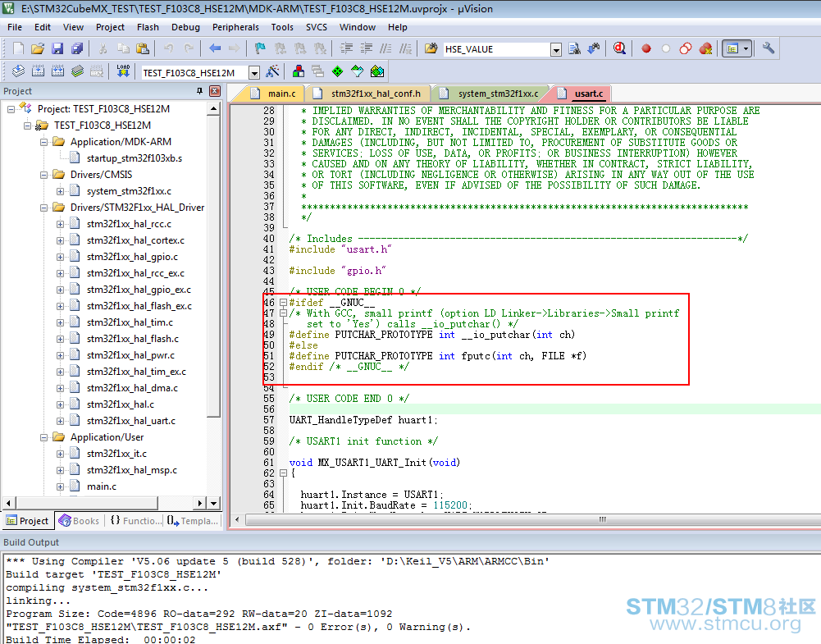Image resolution: width=821 pixels, height=644 pixels.
Task: Create a new file with the New icon
Action: [x=18, y=48]
